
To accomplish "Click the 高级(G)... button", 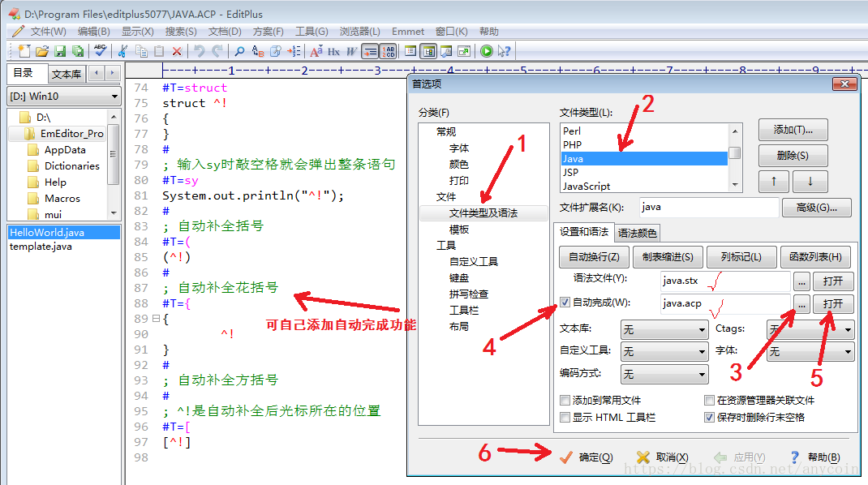I will click(816, 208).
